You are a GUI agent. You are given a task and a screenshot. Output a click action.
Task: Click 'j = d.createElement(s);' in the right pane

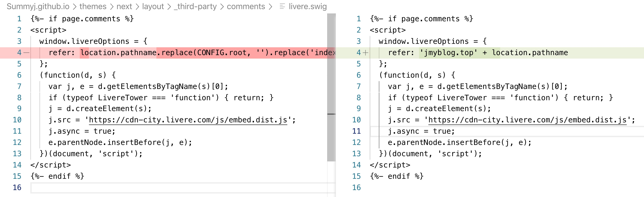click(x=440, y=109)
